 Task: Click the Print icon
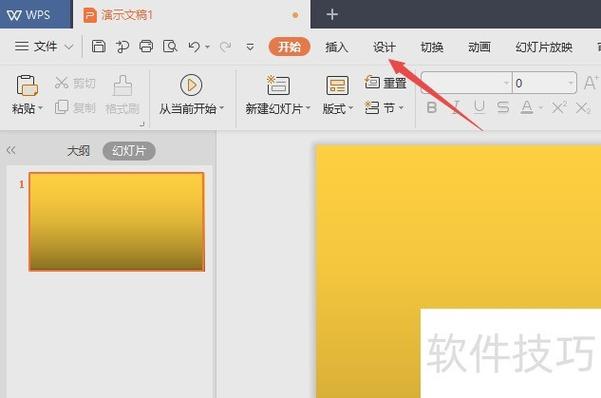tap(146, 46)
